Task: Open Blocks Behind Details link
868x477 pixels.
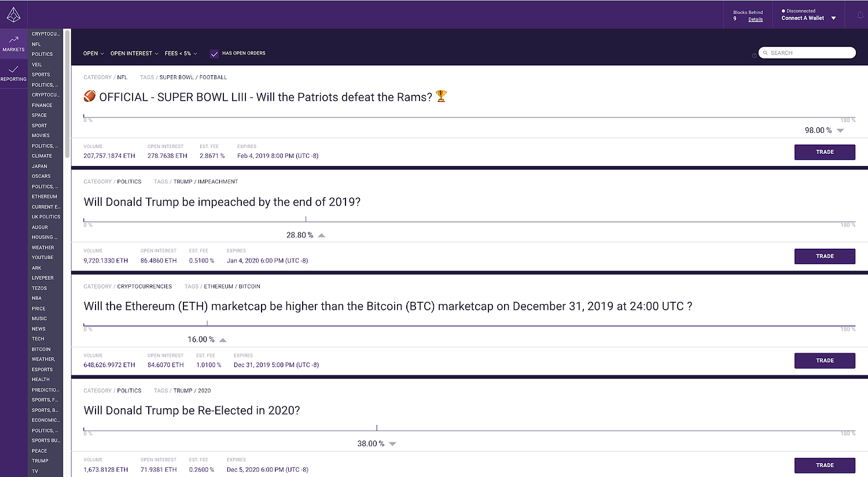Action: coord(755,20)
